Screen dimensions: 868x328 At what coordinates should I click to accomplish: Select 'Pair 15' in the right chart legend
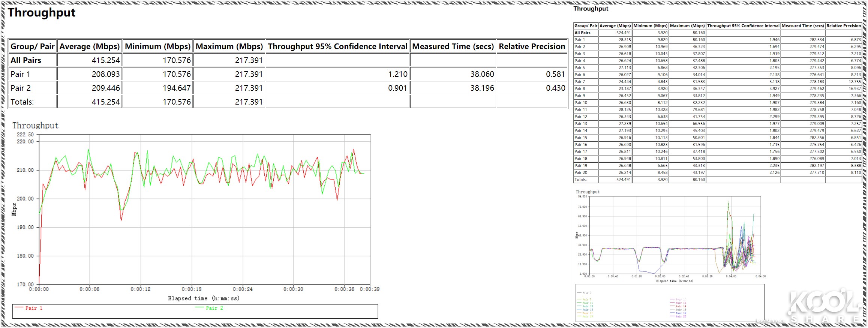pyautogui.click(x=588, y=310)
